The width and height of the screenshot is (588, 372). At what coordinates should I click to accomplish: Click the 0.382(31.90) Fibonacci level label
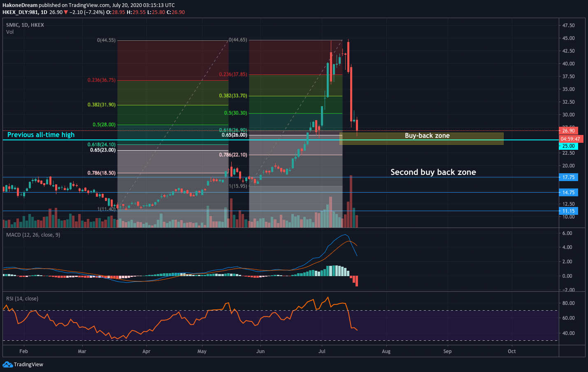pyautogui.click(x=102, y=105)
